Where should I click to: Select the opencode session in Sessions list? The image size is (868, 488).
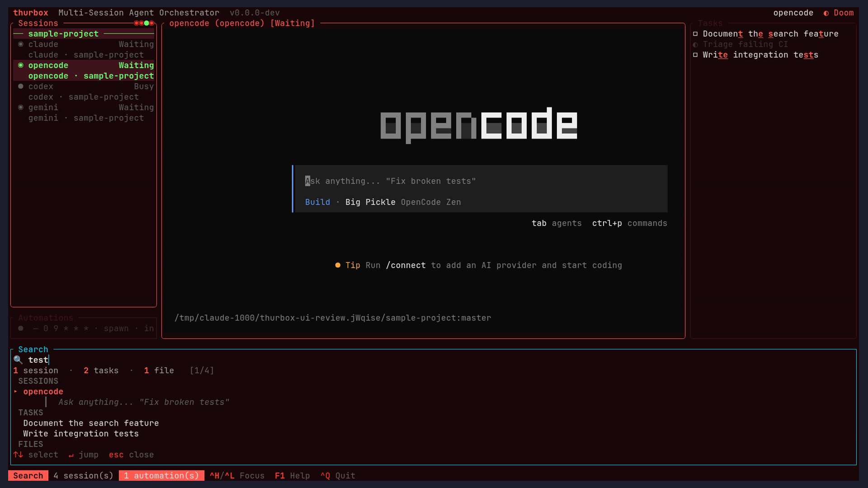(84, 71)
